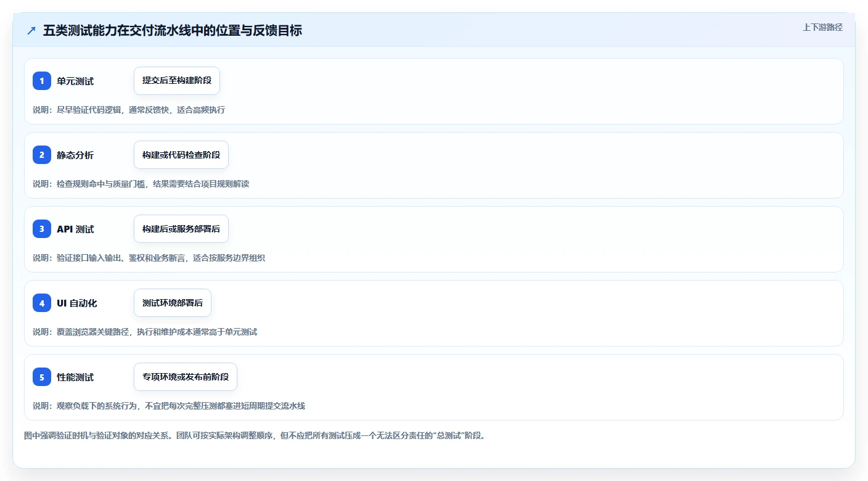
Task: Click the 上下游路径 label in the header
Action: coord(822,27)
